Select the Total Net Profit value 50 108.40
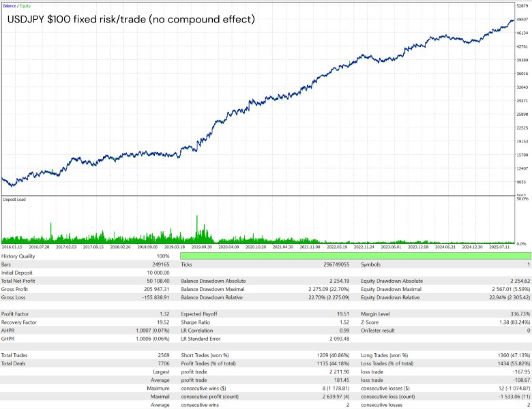 coord(158,281)
